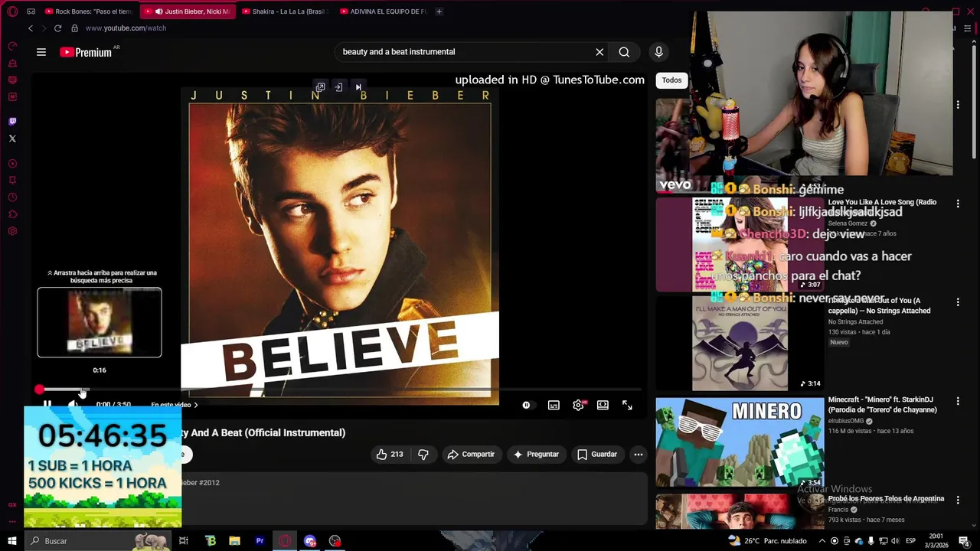Pause the video playback
The image size is (980, 551).
click(47, 405)
